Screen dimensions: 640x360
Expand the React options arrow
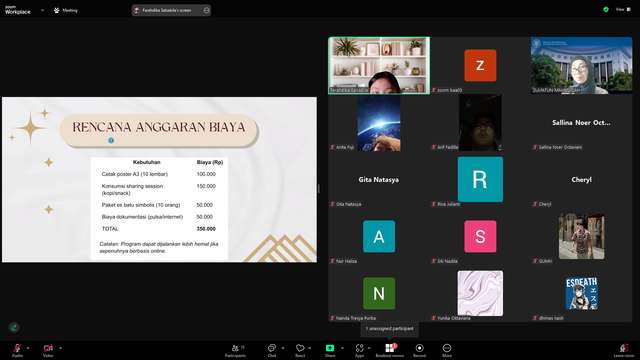point(309,348)
